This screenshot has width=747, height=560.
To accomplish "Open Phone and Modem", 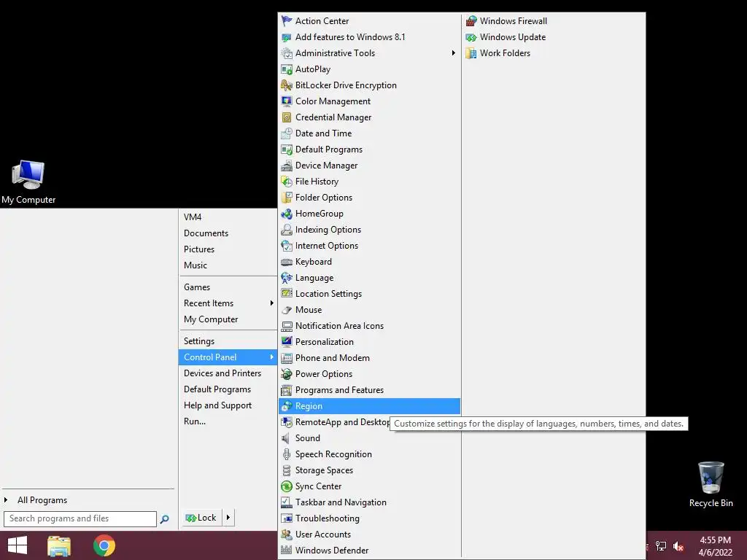I will tap(369, 358).
